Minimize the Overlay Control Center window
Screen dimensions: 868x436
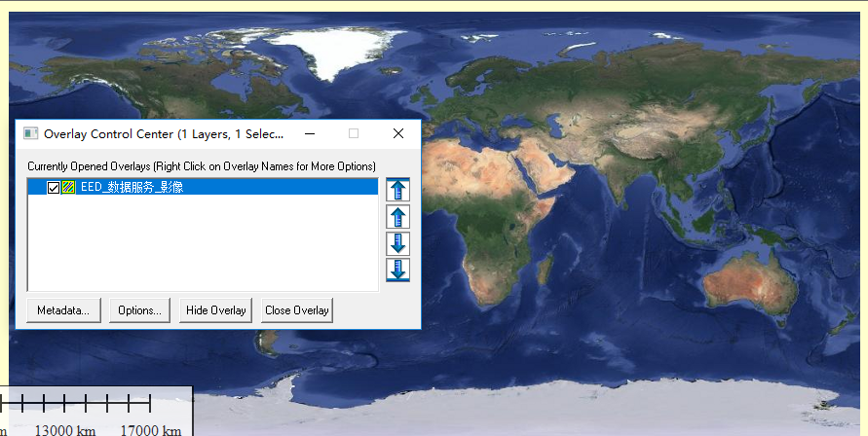pos(310,133)
